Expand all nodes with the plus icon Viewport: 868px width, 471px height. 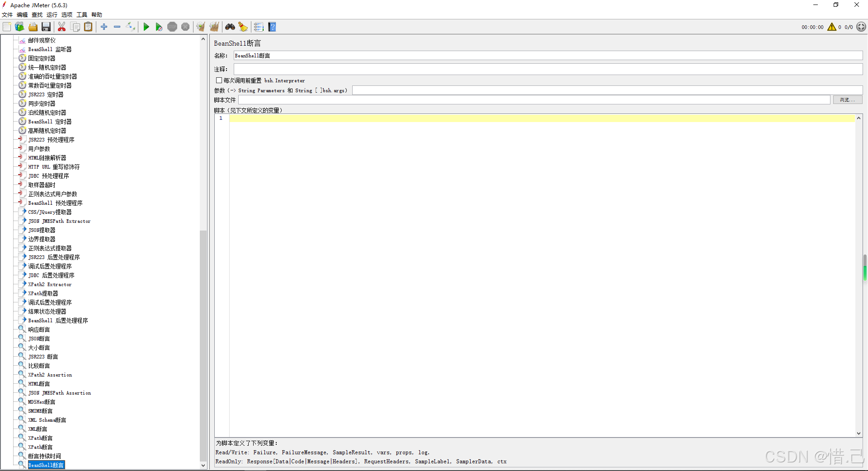104,27
